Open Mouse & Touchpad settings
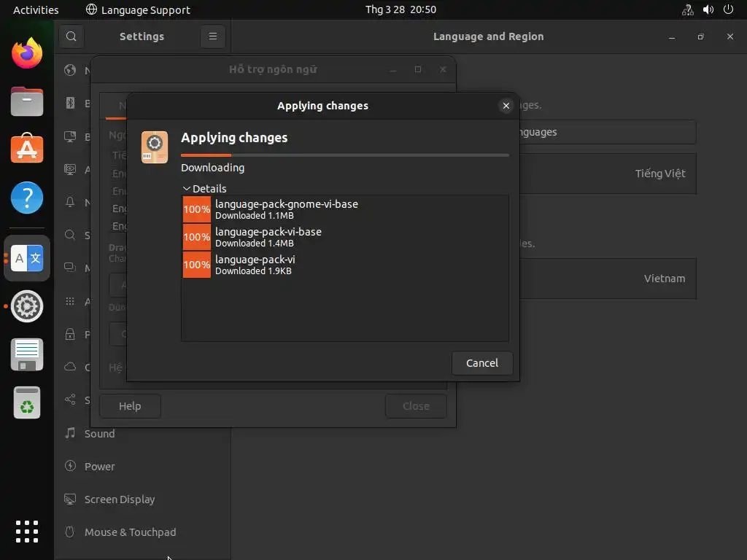The width and height of the screenshot is (747, 560). [x=130, y=532]
